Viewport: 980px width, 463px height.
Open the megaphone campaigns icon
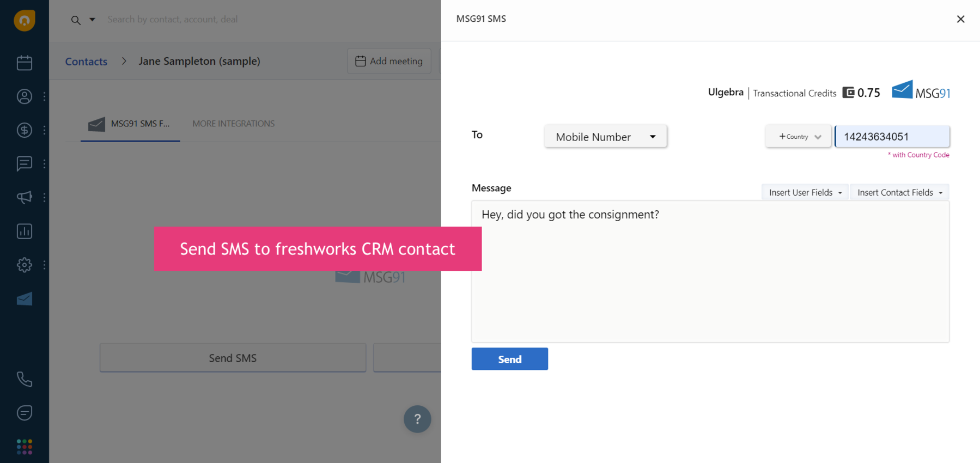[x=25, y=197]
